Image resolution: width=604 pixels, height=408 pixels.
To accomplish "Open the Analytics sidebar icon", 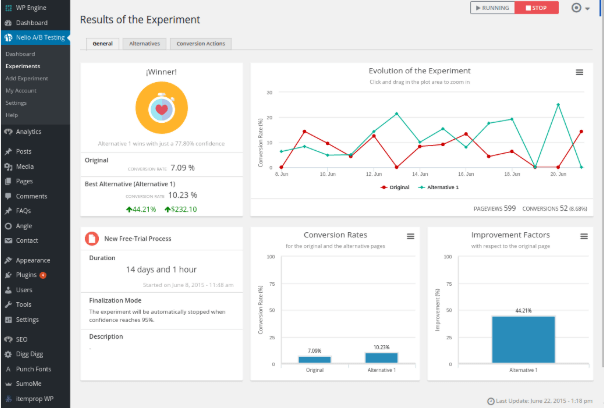I will point(8,132).
